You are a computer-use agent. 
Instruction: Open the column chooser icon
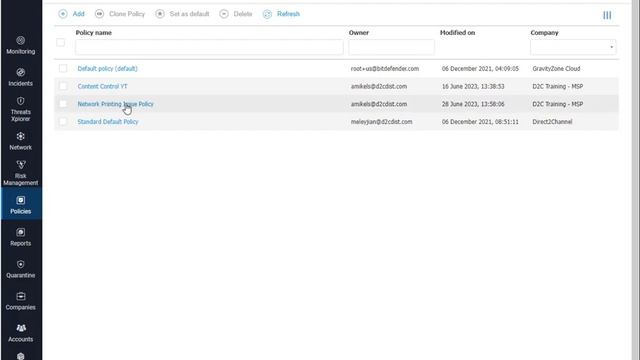click(607, 15)
